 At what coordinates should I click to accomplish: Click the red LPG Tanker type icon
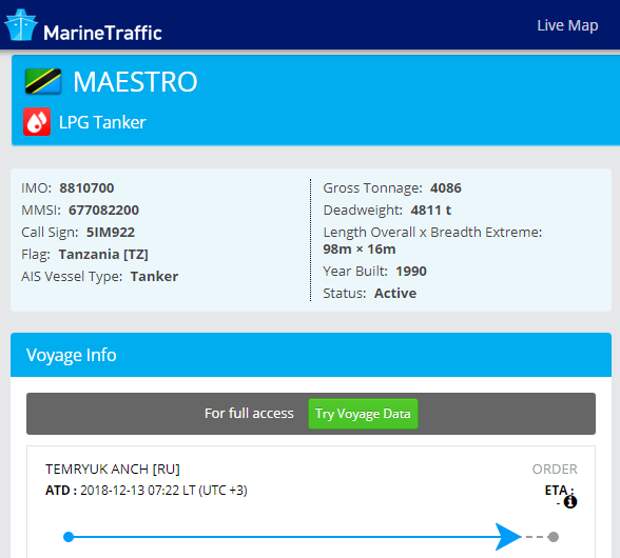coord(37,122)
